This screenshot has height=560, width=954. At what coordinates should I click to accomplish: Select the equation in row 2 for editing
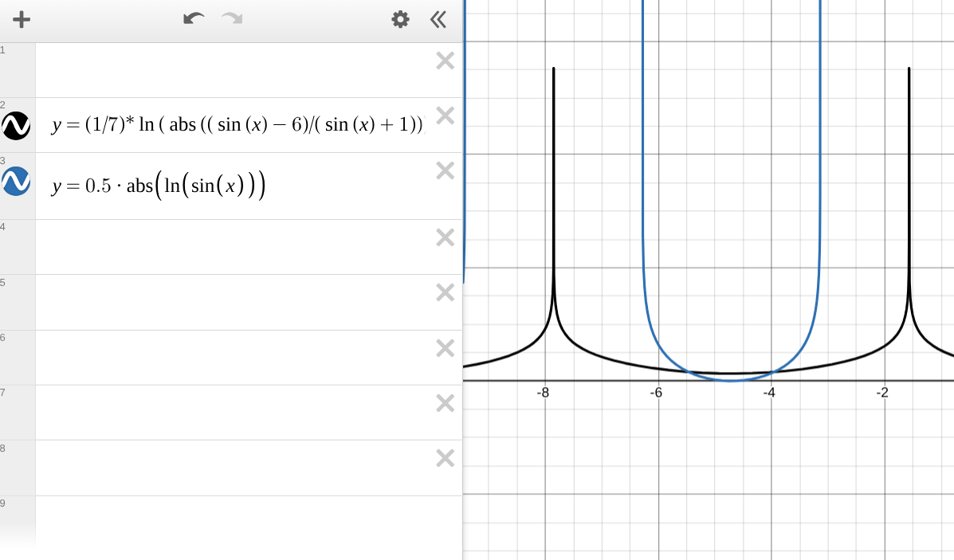pos(239,124)
